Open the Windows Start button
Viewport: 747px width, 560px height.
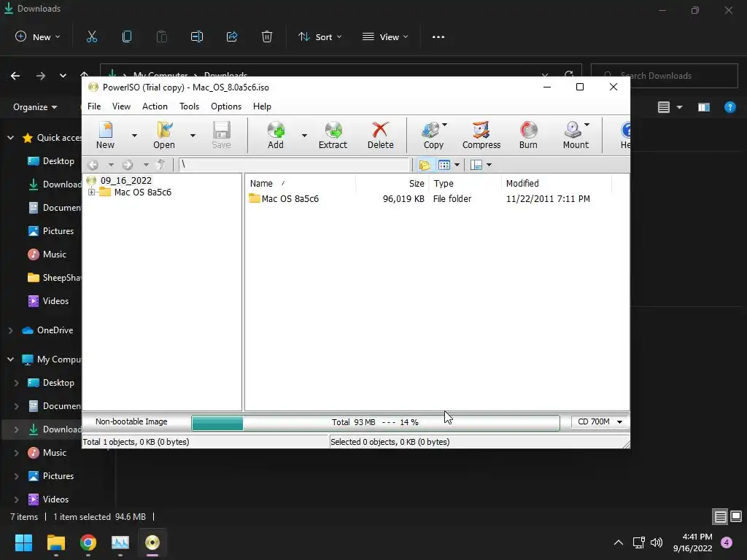pyautogui.click(x=23, y=542)
